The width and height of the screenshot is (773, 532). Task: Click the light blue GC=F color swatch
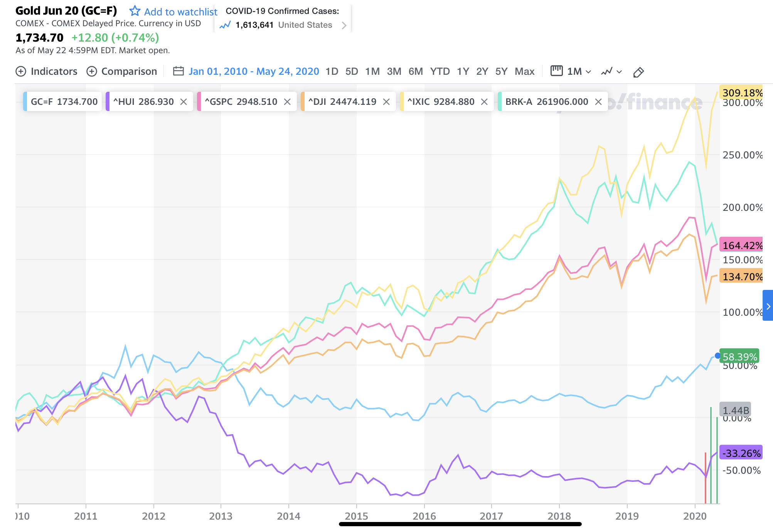[25, 102]
